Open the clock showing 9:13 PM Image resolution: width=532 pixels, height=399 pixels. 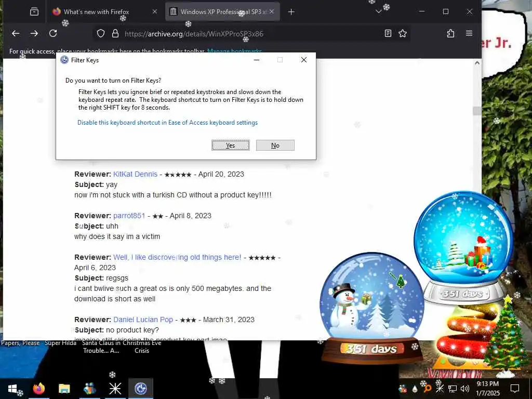[x=487, y=389]
